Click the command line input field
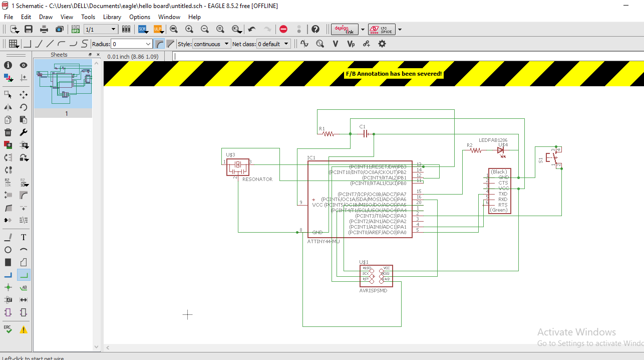This screenshot has width=644, height=360. coord(408,57)
